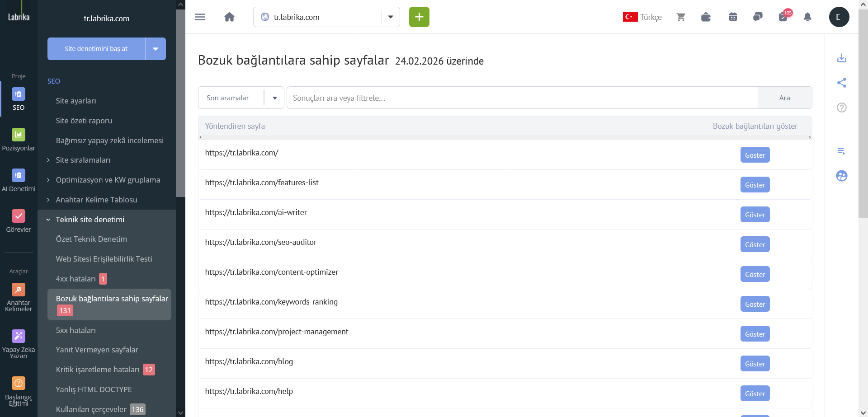Click Göster for ai-writer row
This screenshot has width=868, height=417.
click(x=755, y=215)
